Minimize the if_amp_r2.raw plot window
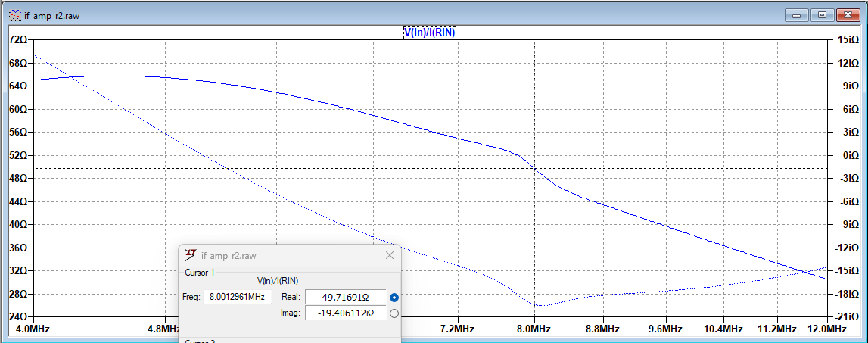Image resolution: width=868 pixels, height=343 pixels. pyautogui.click(x=798, y=15)
